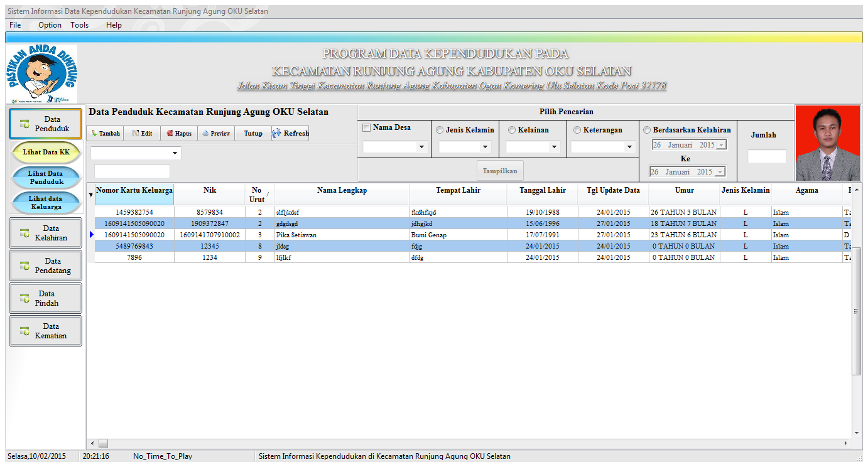Open the Option menu
This screenshot has height=467, width=868.
pyautogui.click(x=49, y=25)
